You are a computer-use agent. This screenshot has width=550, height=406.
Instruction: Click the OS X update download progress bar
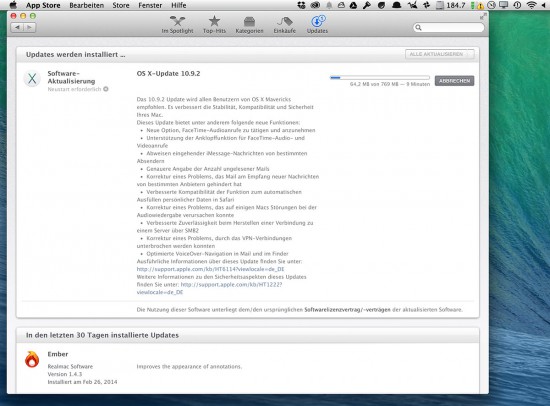click(380, 78)
